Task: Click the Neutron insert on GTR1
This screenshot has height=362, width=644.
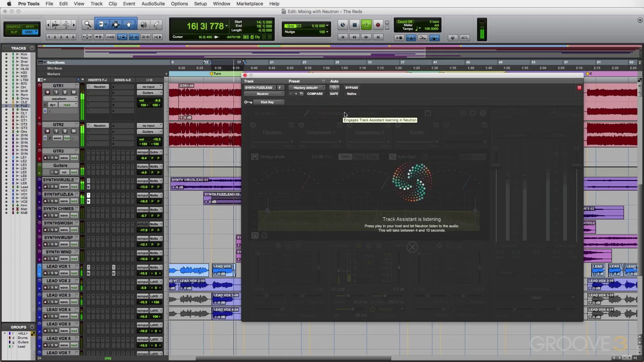Action: (x=99, y=86)
